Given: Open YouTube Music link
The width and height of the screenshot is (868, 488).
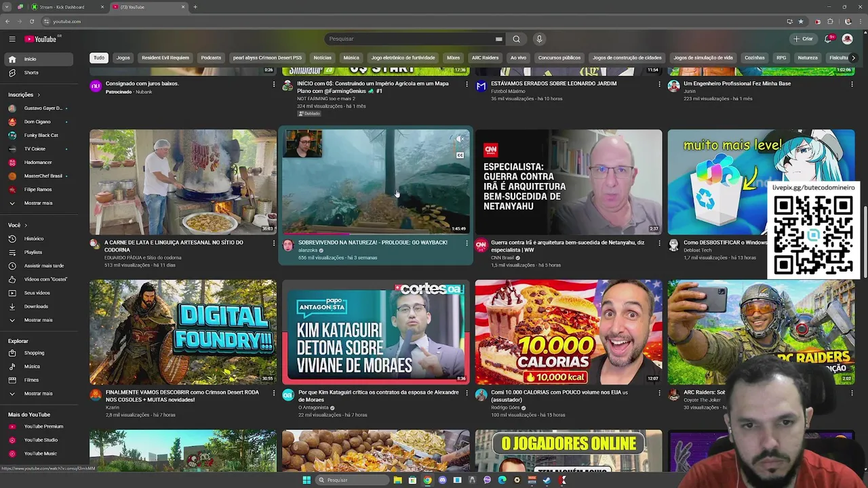Looking at the screenshot, I should [38, 453].
